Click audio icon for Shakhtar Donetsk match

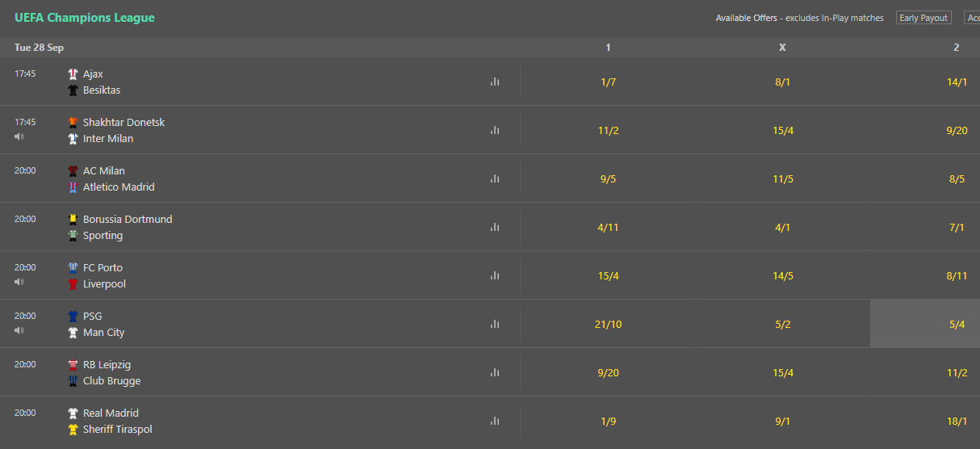(19, 136)
